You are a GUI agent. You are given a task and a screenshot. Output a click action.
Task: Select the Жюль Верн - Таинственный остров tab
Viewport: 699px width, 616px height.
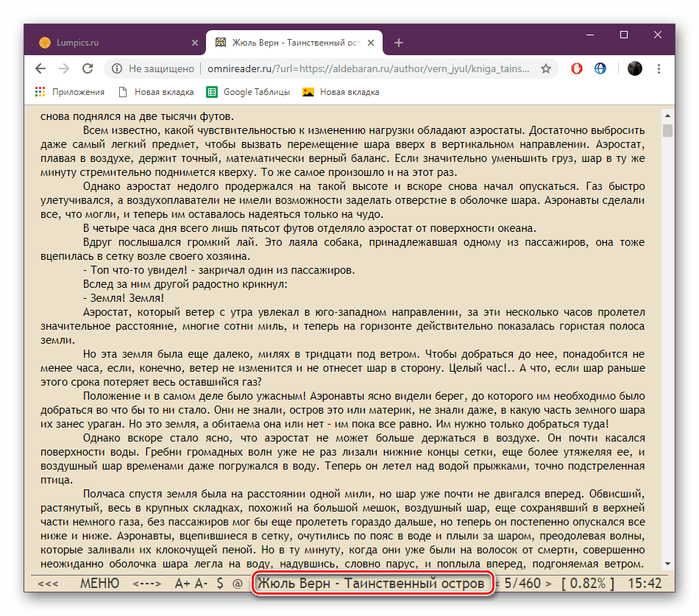(294, 43)
